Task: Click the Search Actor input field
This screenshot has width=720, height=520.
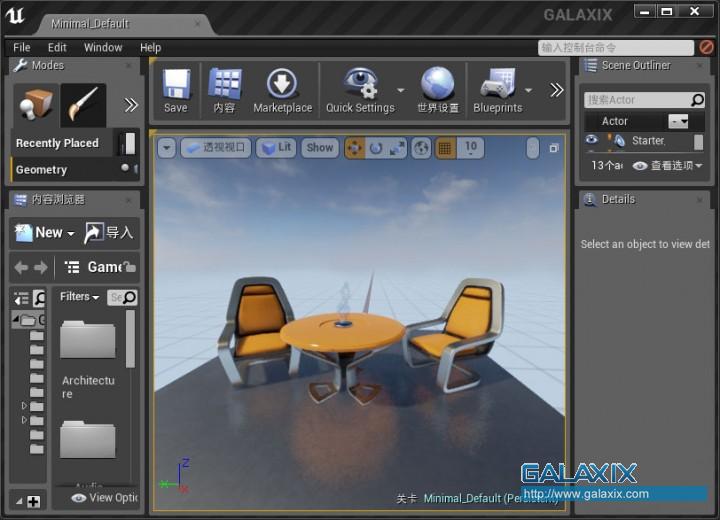Action: tap(636, 100)
